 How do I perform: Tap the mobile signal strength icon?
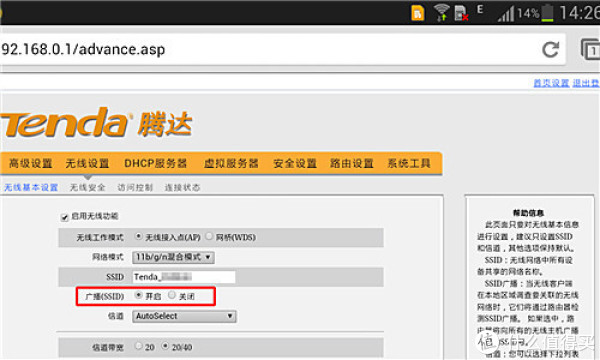pyautogui.click(x=506, y=14)
